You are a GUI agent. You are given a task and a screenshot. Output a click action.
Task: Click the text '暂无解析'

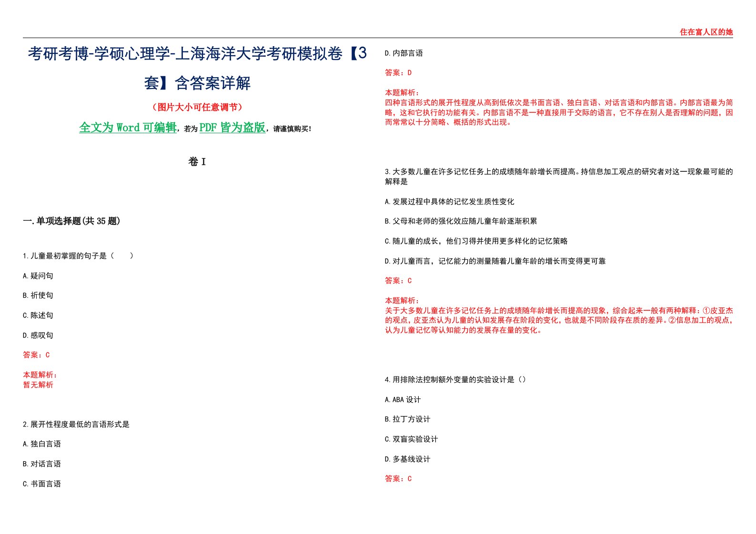pyautogui.click(x=38, y=385)
